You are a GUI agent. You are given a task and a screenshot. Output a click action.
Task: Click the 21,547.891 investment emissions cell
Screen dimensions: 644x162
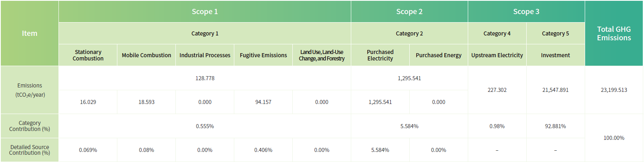pos(555,90)
